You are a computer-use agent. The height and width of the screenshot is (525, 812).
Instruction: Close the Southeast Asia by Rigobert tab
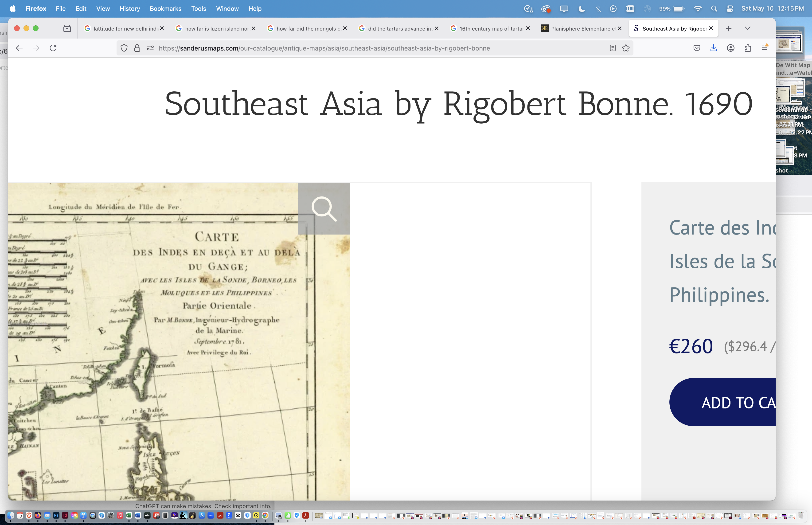point(711,28)
